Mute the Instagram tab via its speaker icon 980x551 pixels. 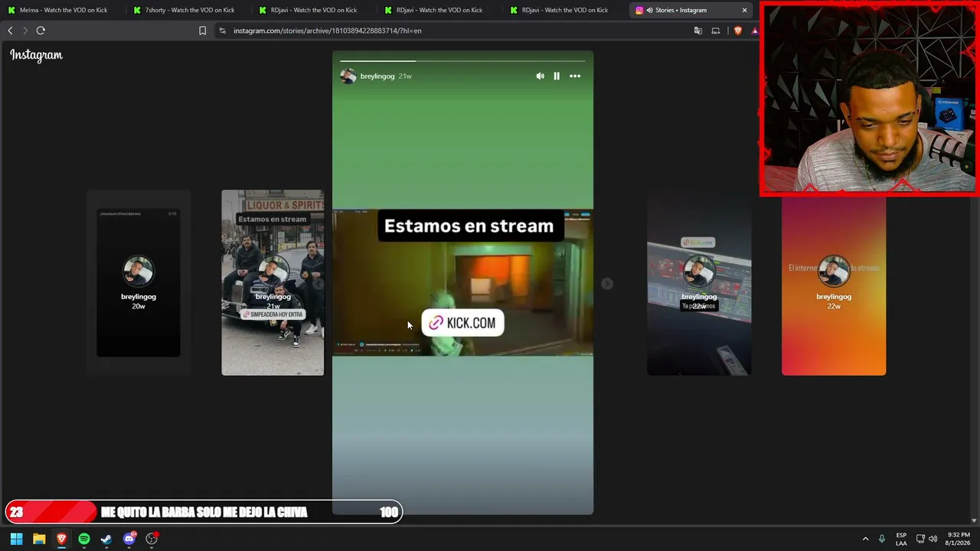[x=649, y=10]
